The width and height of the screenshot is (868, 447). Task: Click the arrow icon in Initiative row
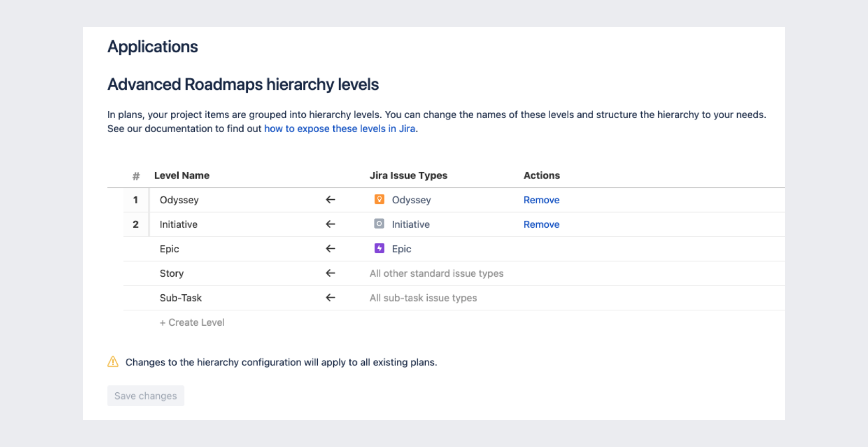331,224
